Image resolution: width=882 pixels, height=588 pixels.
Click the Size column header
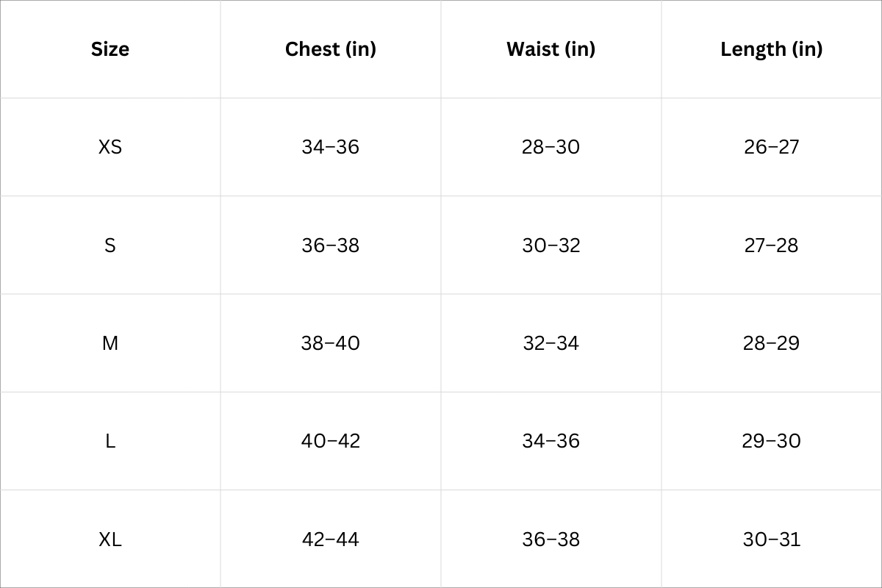110,49
